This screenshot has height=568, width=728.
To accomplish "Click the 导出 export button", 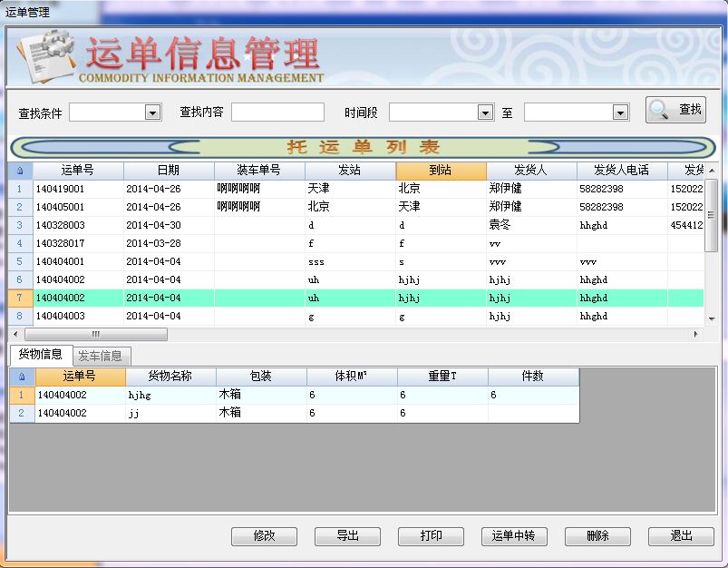I will pyautogui.click(x=347, y=536).
